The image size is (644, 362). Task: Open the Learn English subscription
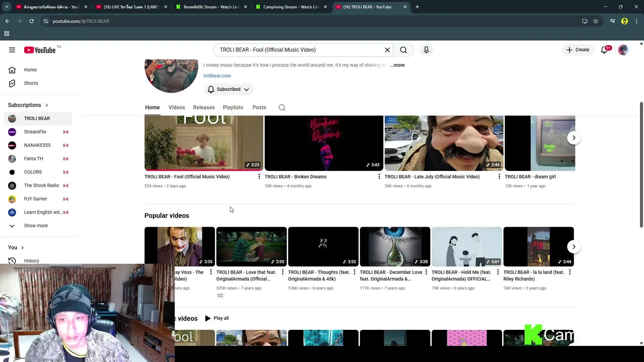tap(38, 212)
